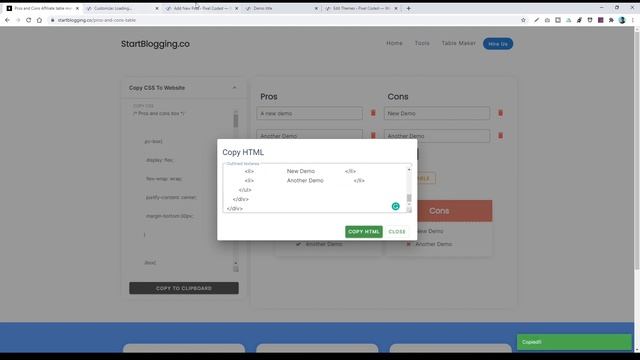
Task: Click 'Another Demo' in the cons preview list
Action: click(x=433, y=244)
